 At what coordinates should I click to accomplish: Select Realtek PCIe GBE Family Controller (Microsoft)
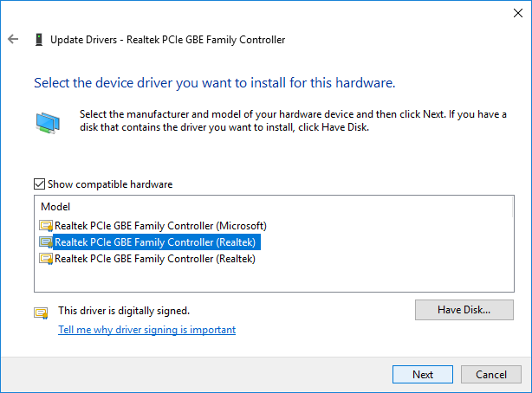coord(160,226)
